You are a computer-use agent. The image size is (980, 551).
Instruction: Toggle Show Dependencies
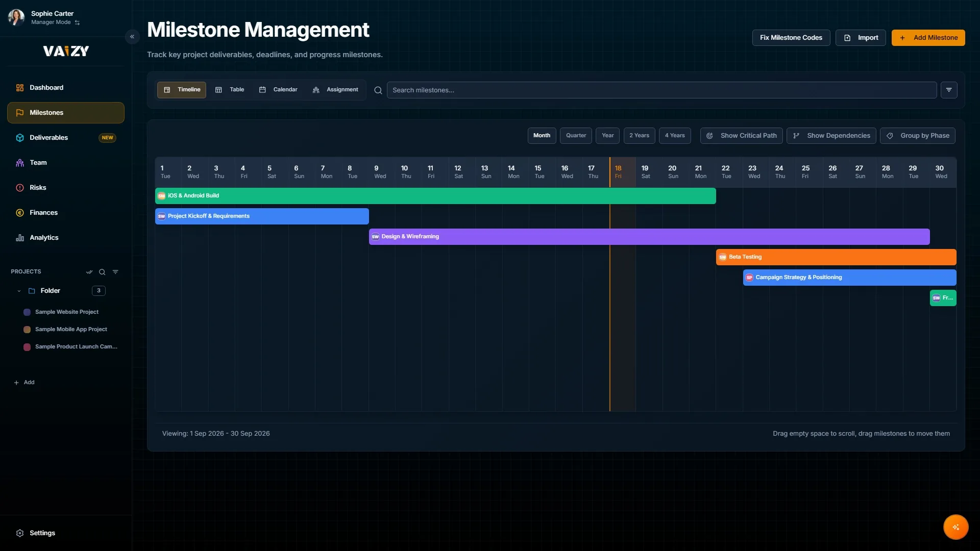click(831, 136)
